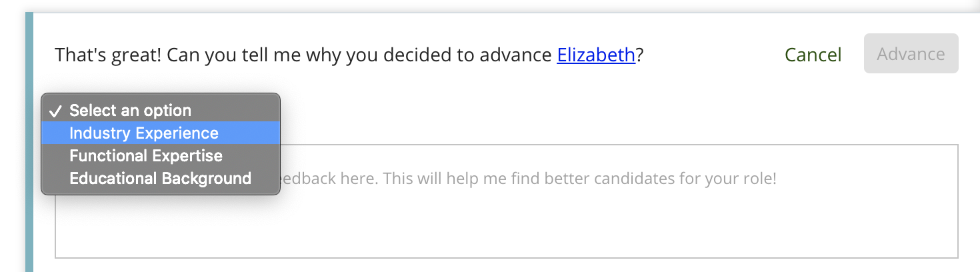Image resolution: width=980 pixels, height=272 pixels.
Task: Pick Educational Background as the reason
Action: (161, 178)
